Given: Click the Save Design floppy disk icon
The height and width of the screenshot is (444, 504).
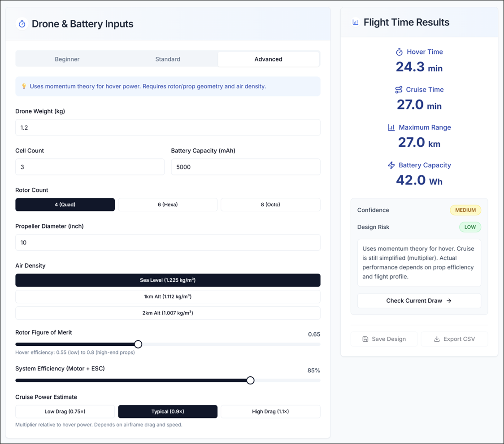Looking at the screenshot, I should [366, 339].
